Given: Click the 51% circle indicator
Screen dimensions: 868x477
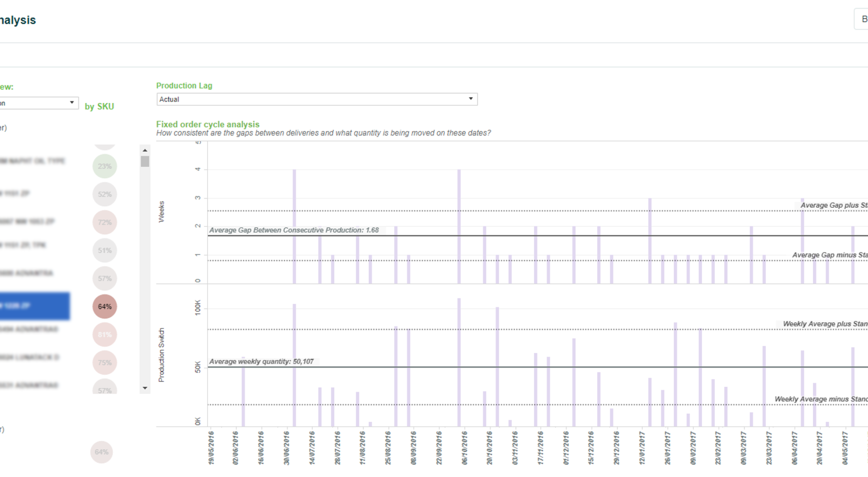Looking at the screenshot, I should [105, 250].
